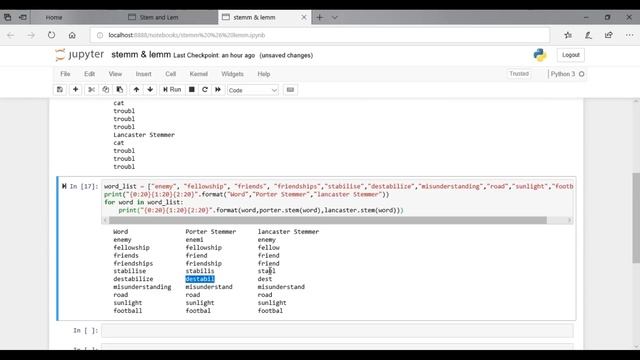Open browser favorites star icon
Image resolution: width=640 pixels, height=360 pixels.
[x=568, y=36]
